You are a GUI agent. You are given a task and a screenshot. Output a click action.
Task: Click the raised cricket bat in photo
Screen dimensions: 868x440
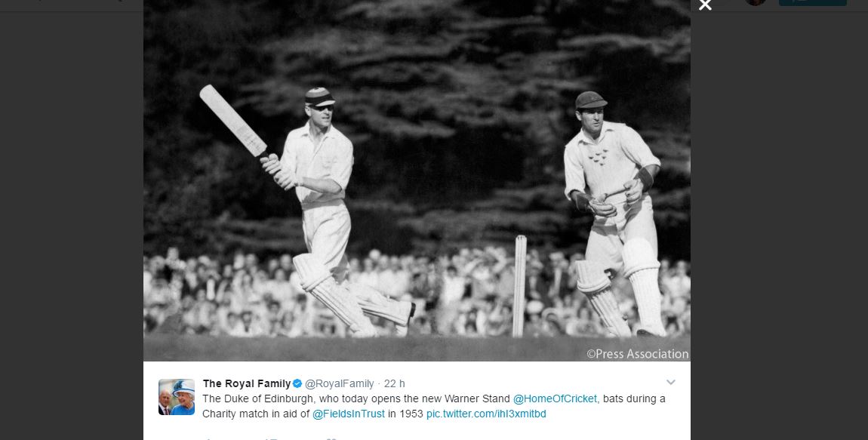pos(234,121)
